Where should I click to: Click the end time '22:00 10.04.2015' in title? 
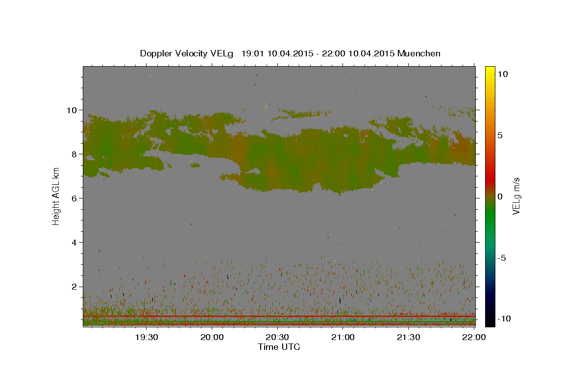pyautogui.click(x=358, y=53)
